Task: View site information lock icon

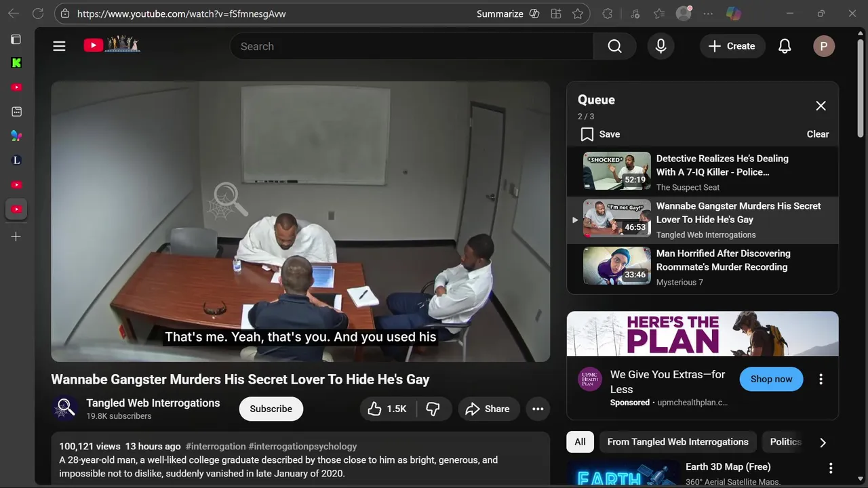Action: click(x=64, y=14)
